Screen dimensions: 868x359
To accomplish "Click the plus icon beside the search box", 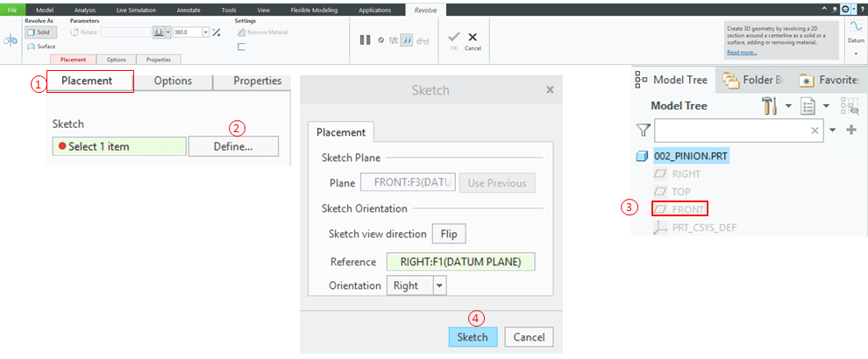I will click(x=850, y=130).
